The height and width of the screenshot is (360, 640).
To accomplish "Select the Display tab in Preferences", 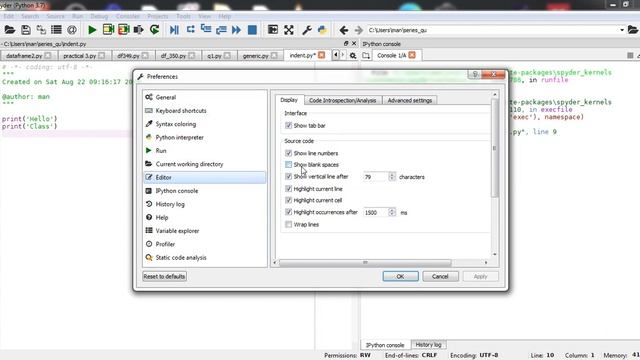I will [x=289, y=100].
